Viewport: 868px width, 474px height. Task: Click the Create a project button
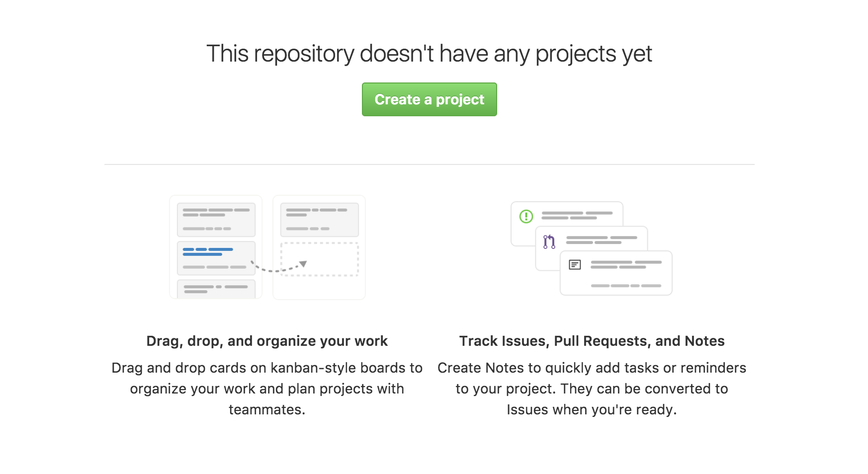429,99
